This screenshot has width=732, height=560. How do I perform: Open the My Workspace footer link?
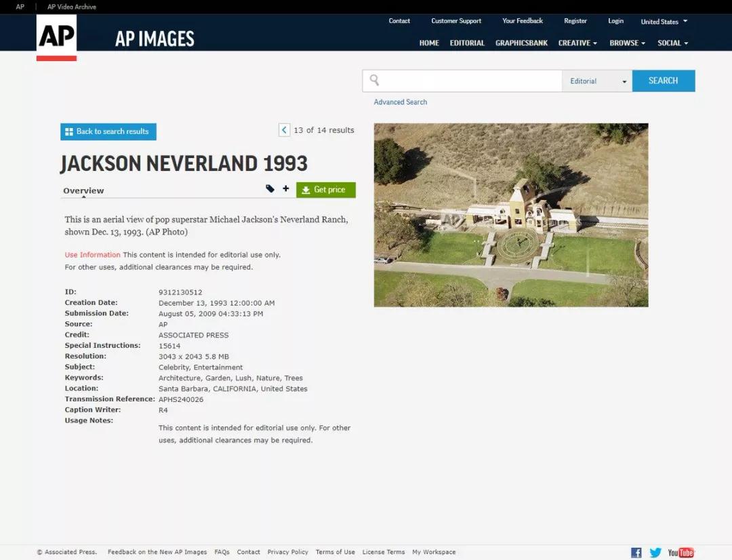click(x=434, y=552)
